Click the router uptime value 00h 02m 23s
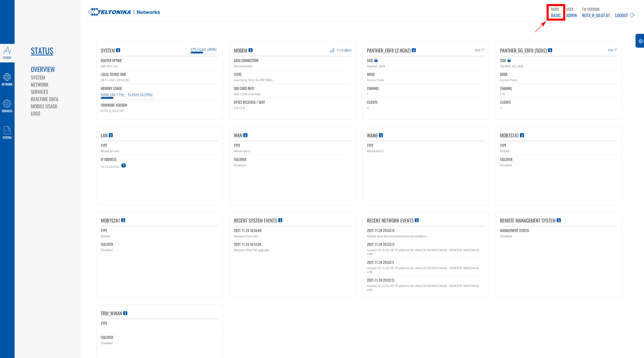This screenshot has height=358, width=644. pyautogui.click(x=109, y=66)
